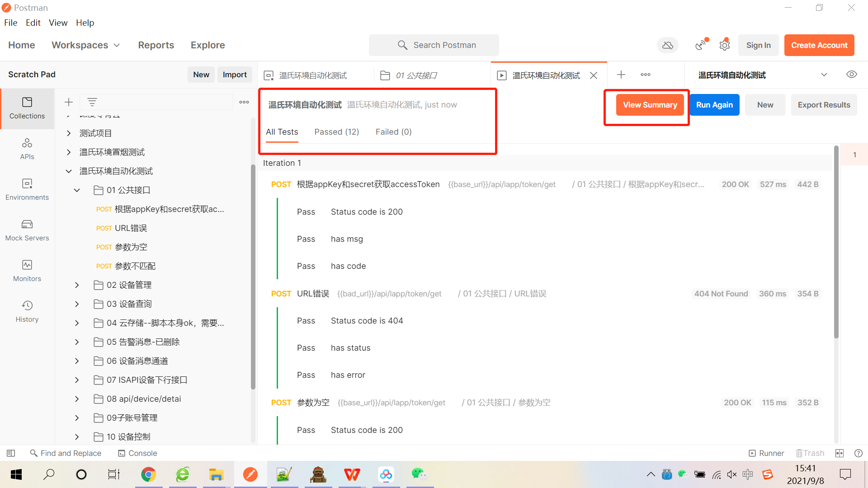Open the Monitors sidebar panel
The image size is (868, 488).
click(x=27, y=271)
